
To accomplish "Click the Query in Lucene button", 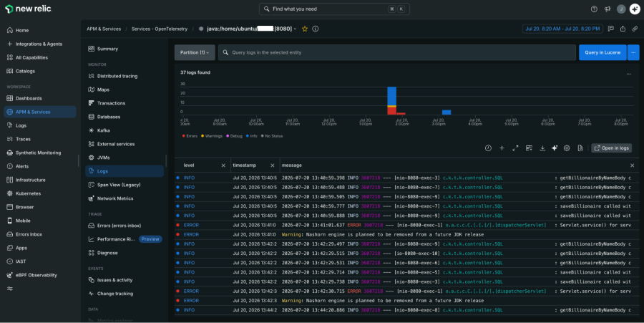I will pos(602,52).
